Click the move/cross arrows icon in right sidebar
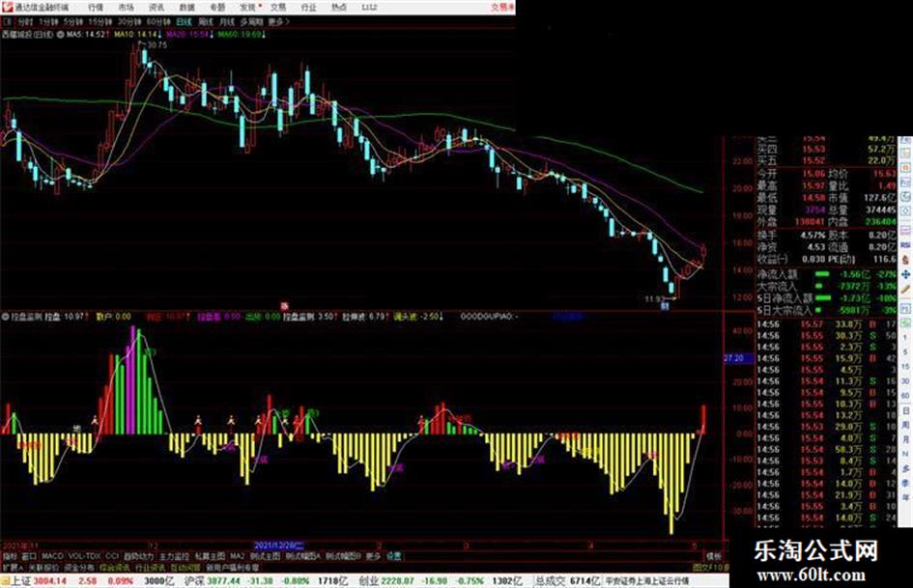The image size is (913, 588). coord(905,274)
